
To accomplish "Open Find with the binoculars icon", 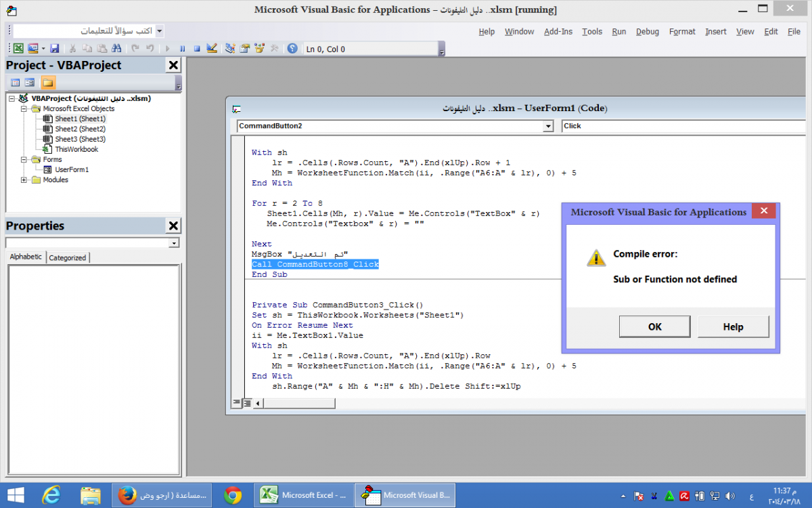I will (x=116, y=49).
